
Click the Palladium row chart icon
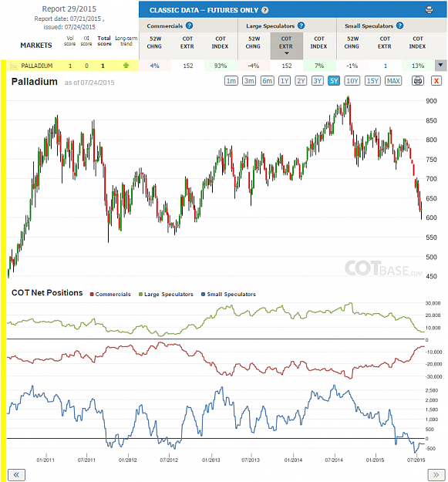pos(14,66)
